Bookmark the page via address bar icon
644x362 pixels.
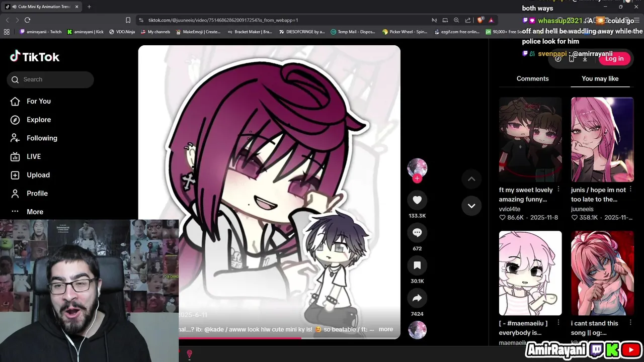click(128, 20)
